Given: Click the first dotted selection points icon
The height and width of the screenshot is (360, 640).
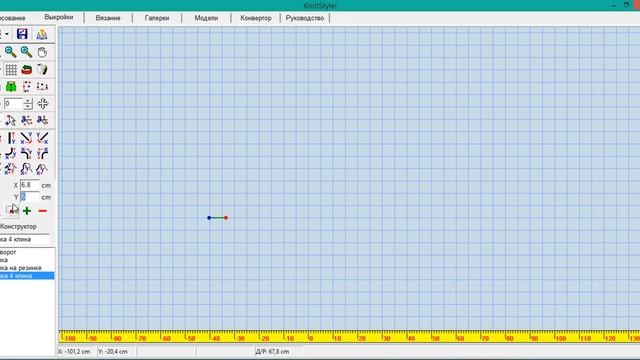Looking at the screenshot, I should [x=27, y=87].
